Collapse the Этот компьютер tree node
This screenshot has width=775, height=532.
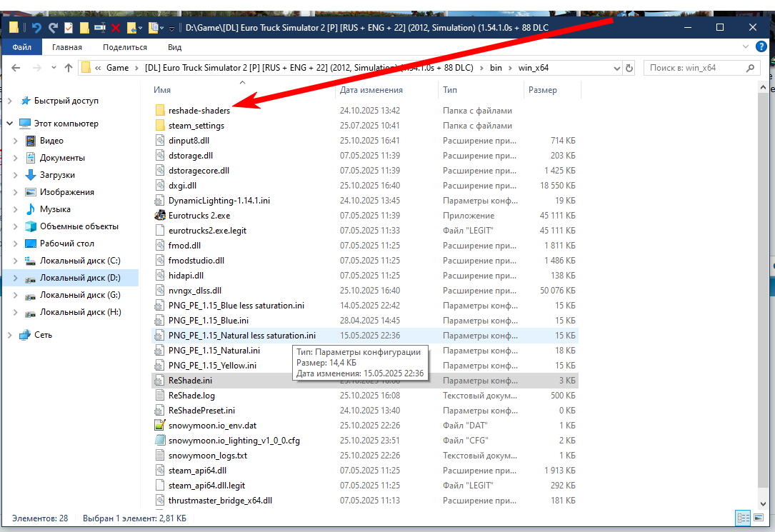pyautogui.click(x=10, y=123)
